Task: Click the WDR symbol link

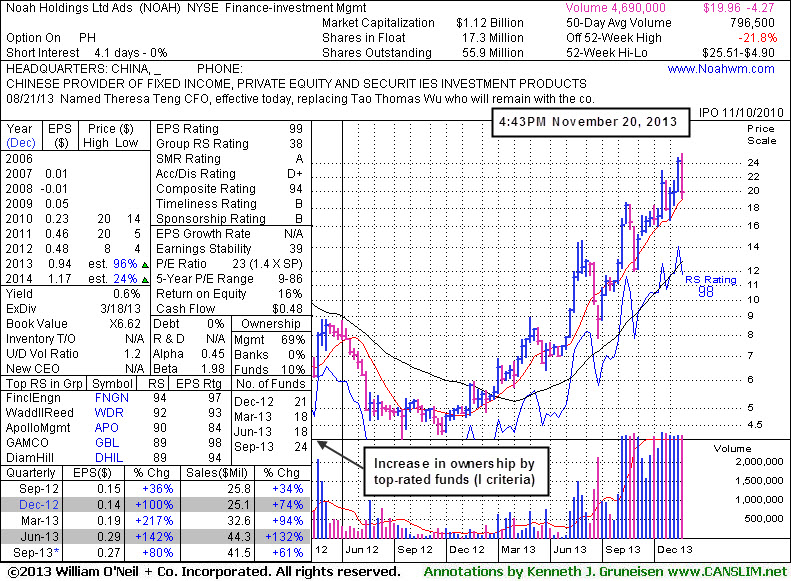Action: coord(109,413)
